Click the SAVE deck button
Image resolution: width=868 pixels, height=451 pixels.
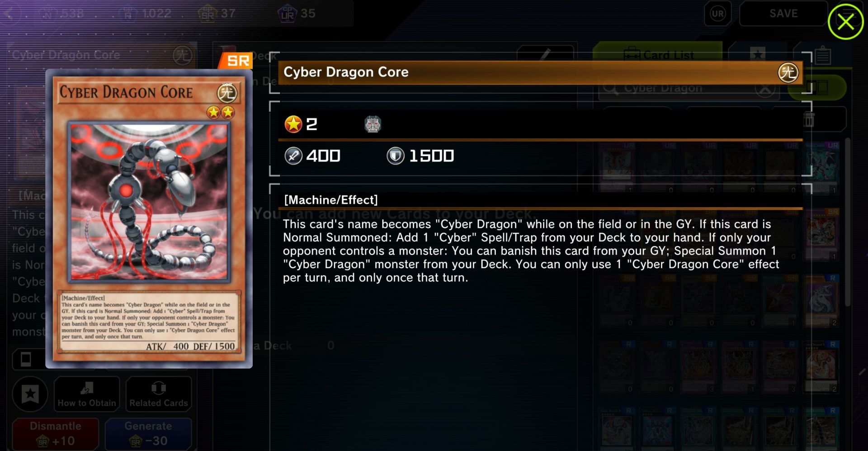[783, 14]
